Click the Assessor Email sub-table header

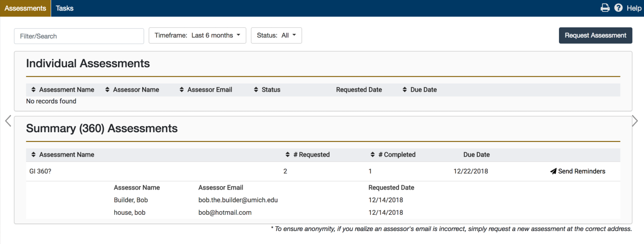click(220, 188)
